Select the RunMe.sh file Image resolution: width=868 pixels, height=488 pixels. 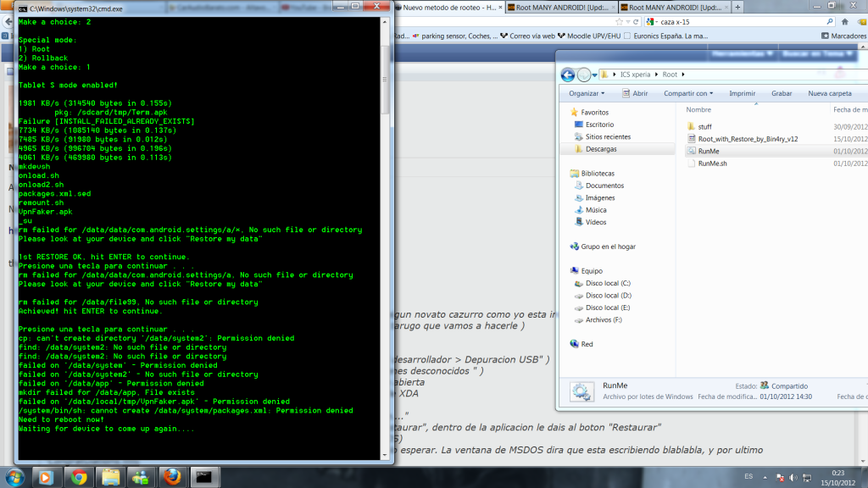(712, 163)
